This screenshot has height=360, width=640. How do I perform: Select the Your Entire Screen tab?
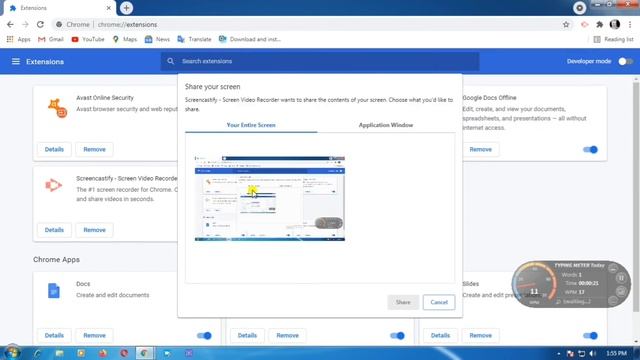click(x=251, y=125)
